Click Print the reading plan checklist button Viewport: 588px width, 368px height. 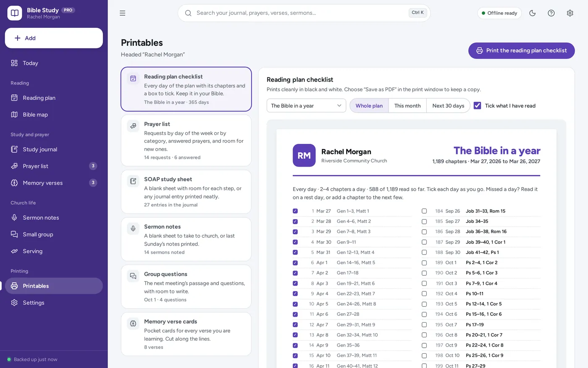click(x=521, y=50)
